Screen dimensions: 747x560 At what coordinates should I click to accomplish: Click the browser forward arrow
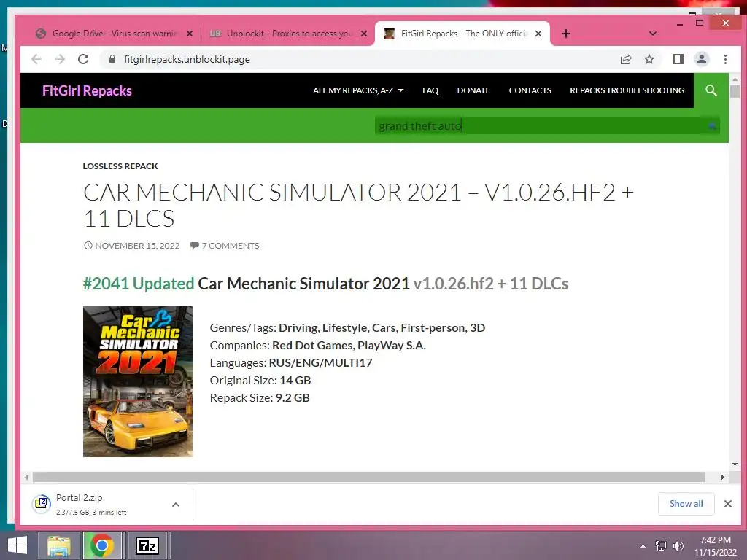click(x=60, y=59)
